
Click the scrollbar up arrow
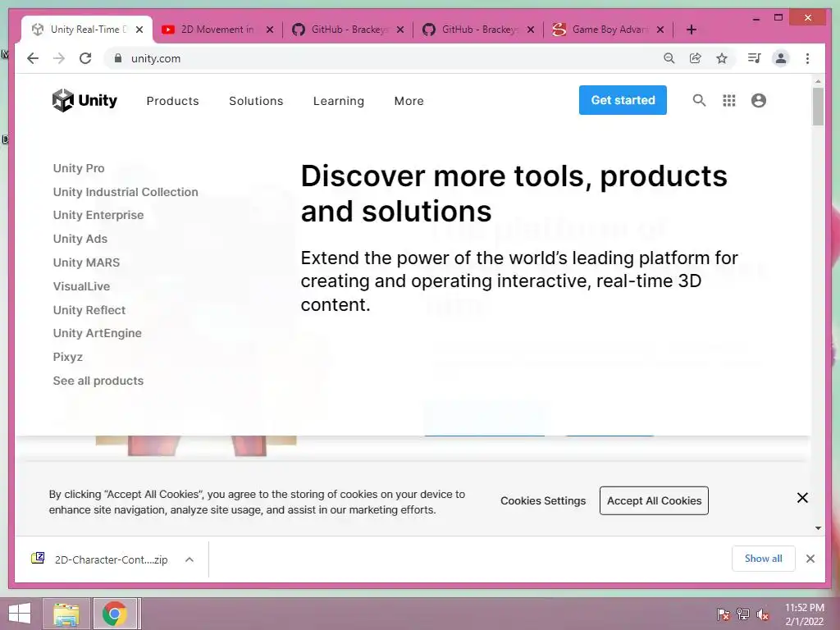(x=818, y=81)
